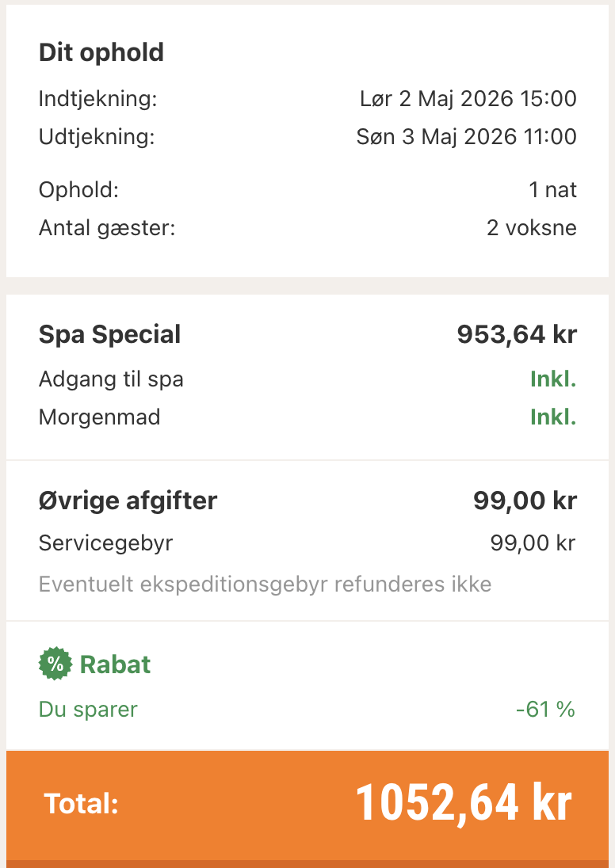Click "Inkl." beside Morgenmad

(553, 417)
